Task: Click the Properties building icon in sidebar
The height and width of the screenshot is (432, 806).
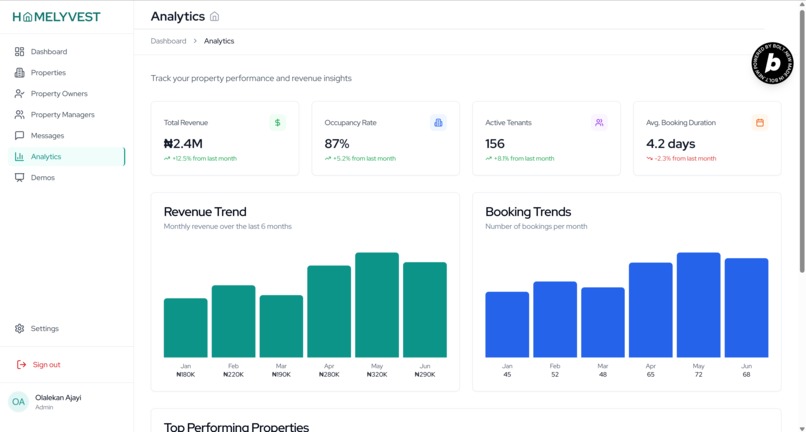Action: click(x=20, y=73)
